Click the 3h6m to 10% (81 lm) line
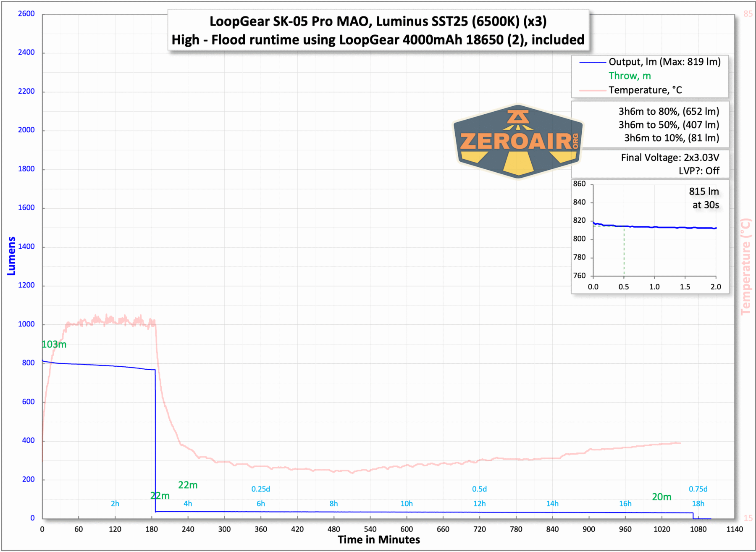The image size is (756, 552). tap(672, 138)
